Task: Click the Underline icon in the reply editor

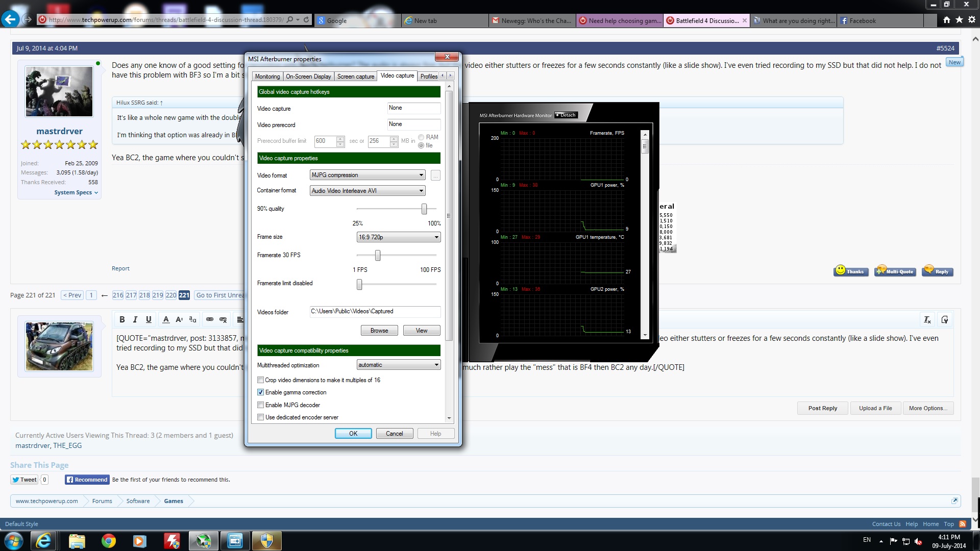Action: coord(149,319)
